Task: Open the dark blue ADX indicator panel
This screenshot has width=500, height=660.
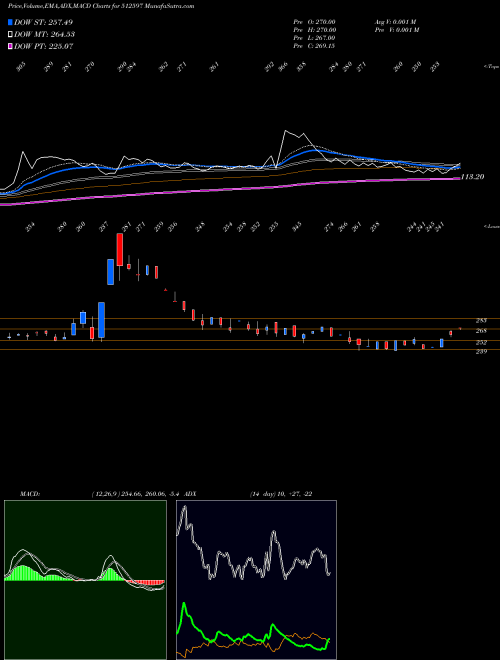Action: click(256, 580)
